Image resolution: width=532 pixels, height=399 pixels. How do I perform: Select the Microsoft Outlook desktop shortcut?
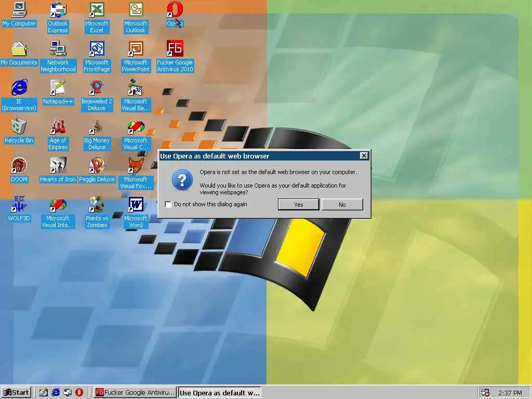(136, 18)
